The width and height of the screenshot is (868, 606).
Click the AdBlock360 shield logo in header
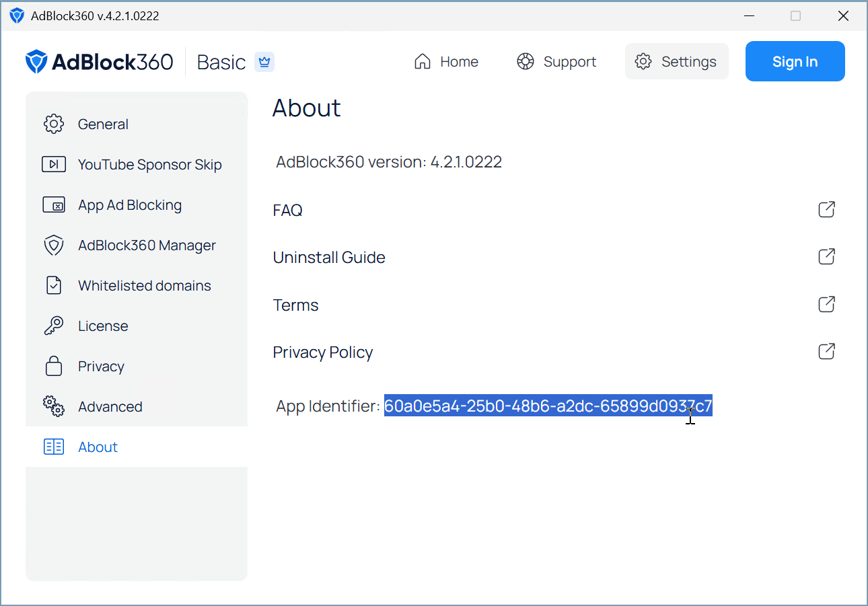(x=36, y=62)
